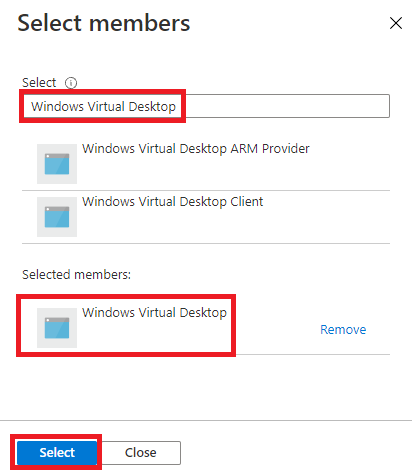Click the Selected members: label

click(x=76, y=275)
